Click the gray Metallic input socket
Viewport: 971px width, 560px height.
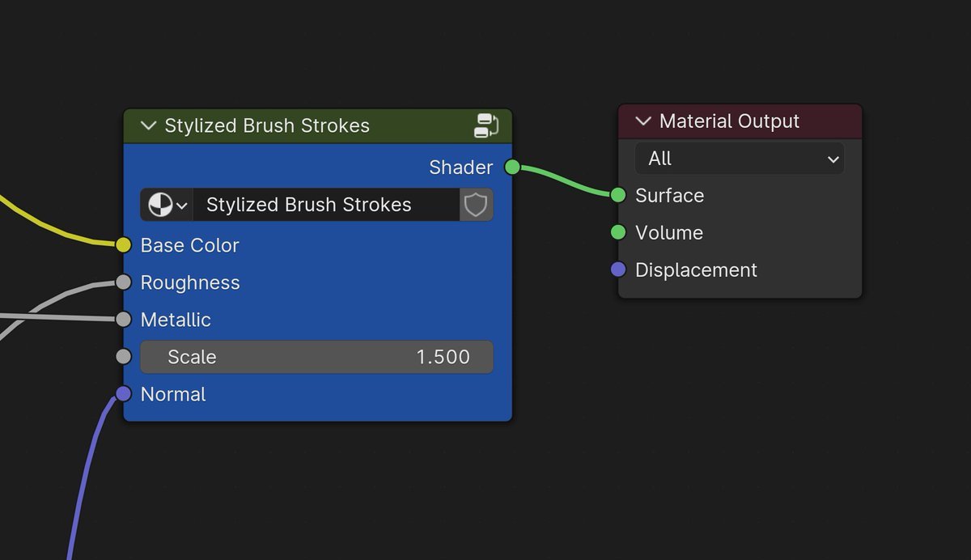coord(123,320)
